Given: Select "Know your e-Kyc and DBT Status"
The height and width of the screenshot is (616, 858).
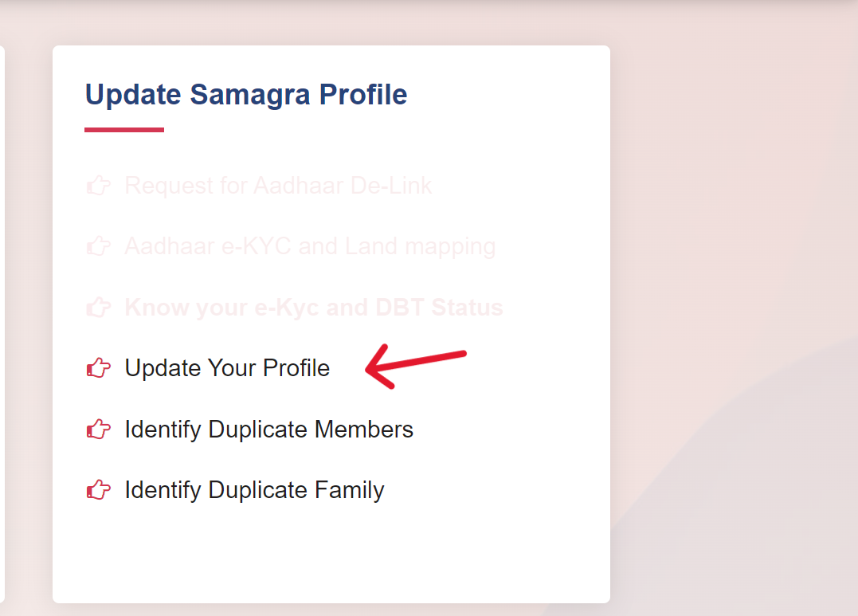Looking at the screenshot, I should [x=313, y=307].
